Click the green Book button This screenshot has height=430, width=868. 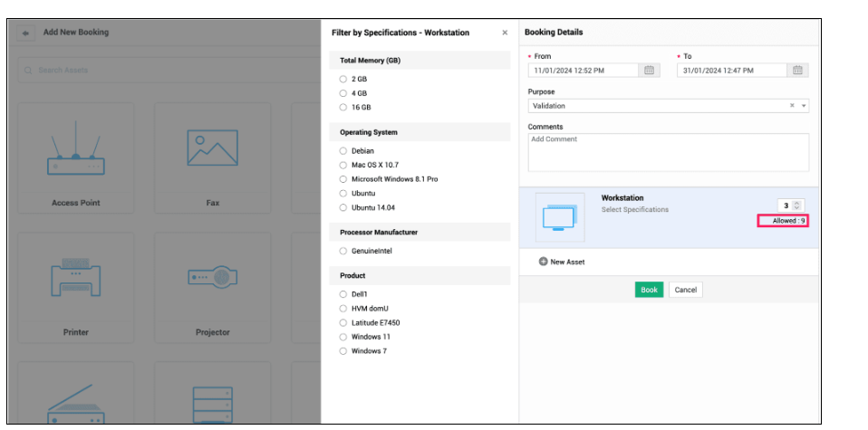coord(649,290)
